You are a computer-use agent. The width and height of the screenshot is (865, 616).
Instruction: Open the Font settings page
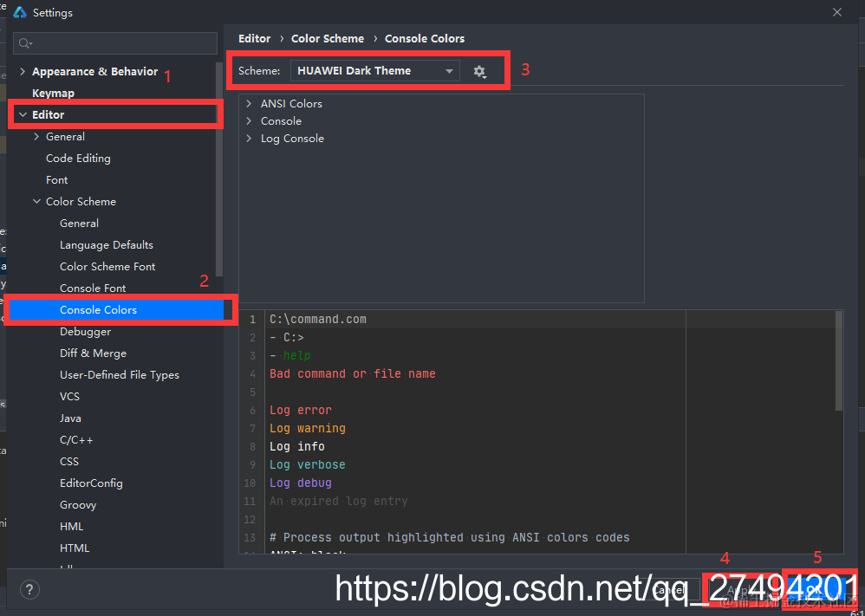tap(57, 180)
